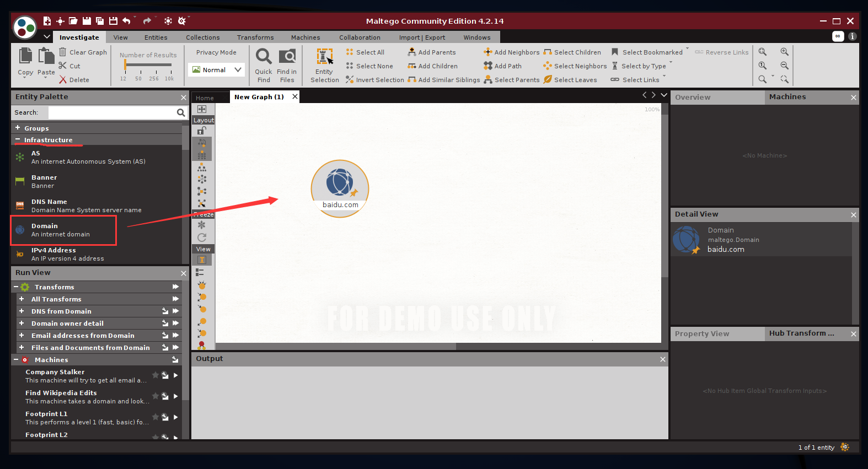868x469 pixels.
Task: Open Find in Files
Action: pos(287,65)
